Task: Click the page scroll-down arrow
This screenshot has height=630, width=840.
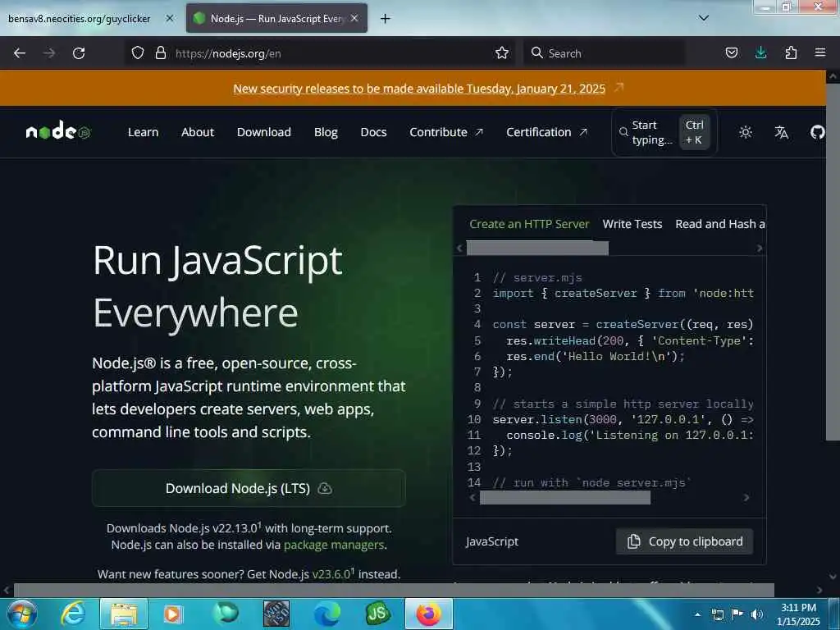Action: [833, 577]
